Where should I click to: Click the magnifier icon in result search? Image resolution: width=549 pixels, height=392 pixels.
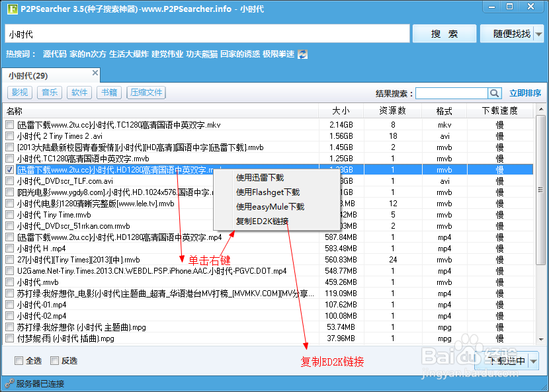pyautogui.click(x=494, y=93)
